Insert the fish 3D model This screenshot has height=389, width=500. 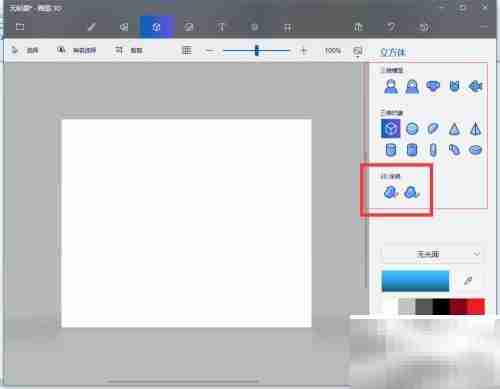(475, 86)
